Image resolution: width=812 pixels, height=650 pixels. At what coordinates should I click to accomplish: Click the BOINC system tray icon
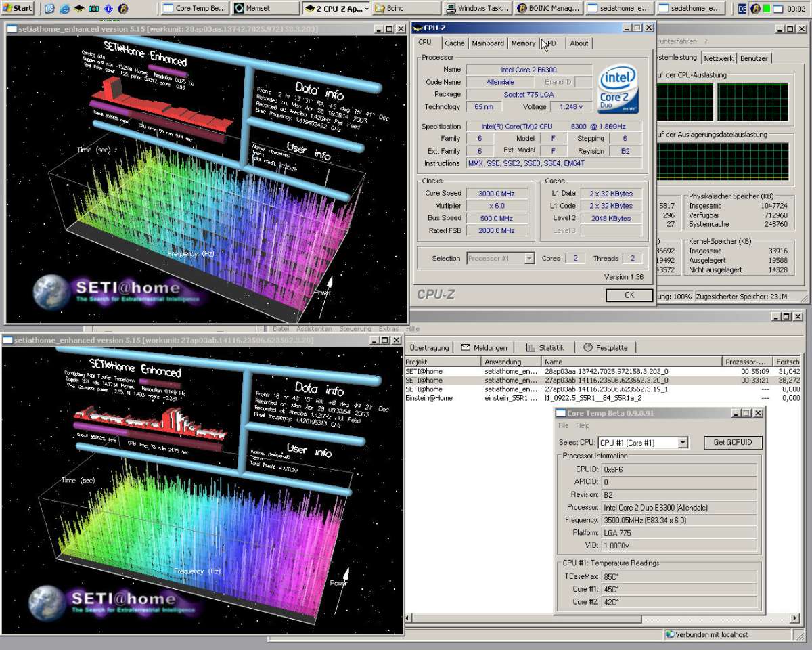[756, 9]
